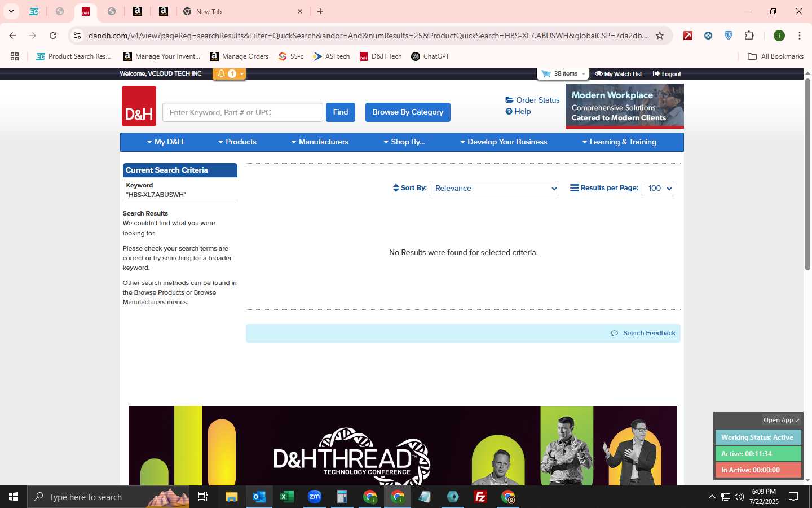812x508 pixels.
Task: Click the D&H red logo
Action: tap(139, 106)
